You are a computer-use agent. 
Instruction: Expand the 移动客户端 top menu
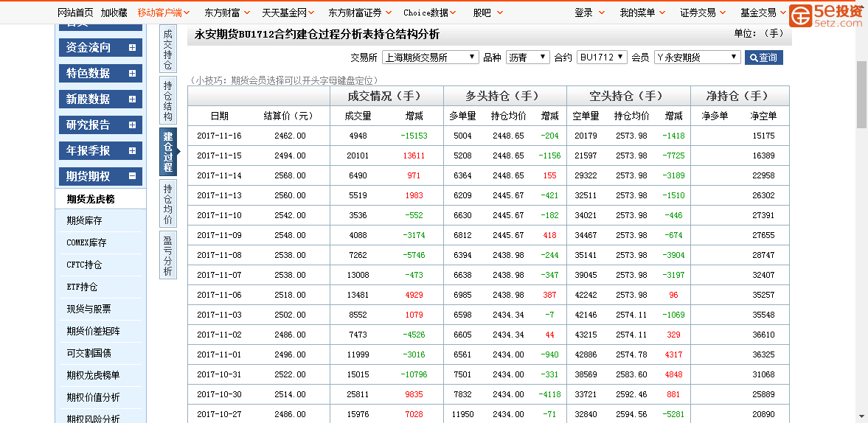pos(163,13)
